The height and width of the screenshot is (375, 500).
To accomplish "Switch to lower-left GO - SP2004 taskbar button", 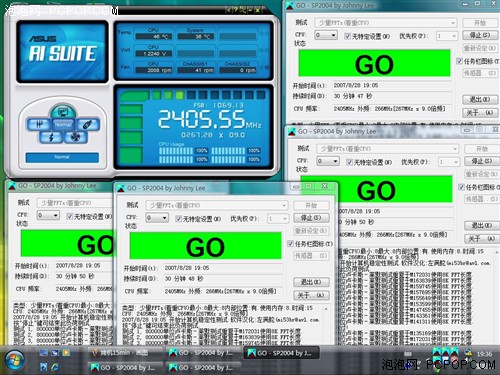I will (x=126, y=367).
